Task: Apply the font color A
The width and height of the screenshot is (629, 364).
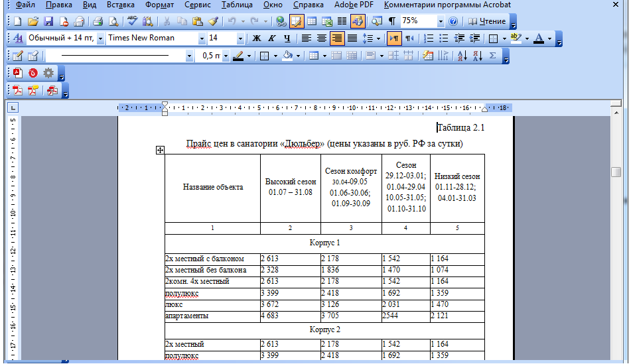Action: (539, 38)
